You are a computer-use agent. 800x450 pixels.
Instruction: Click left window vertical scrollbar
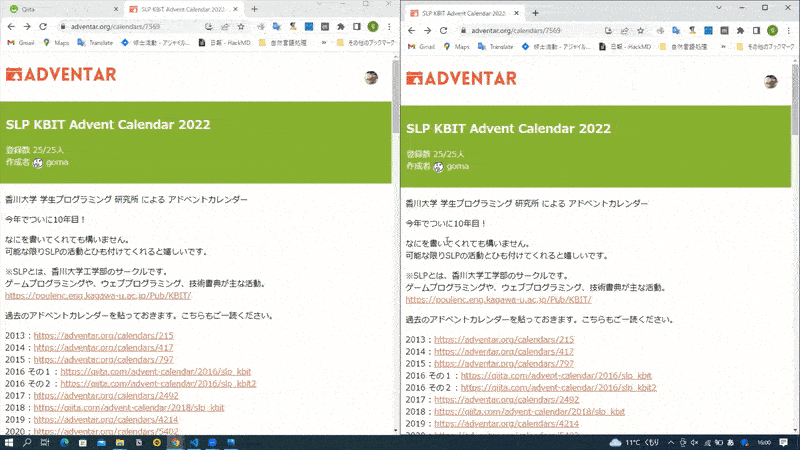pyautogui.click(x=395, y=97)
